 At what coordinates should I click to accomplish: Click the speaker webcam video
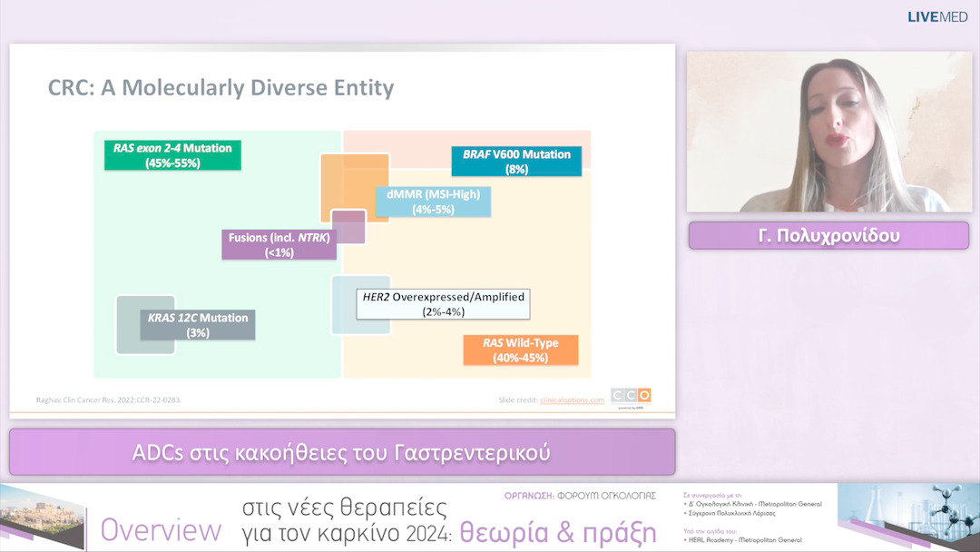pyautogui.click(x=828, y=132)
